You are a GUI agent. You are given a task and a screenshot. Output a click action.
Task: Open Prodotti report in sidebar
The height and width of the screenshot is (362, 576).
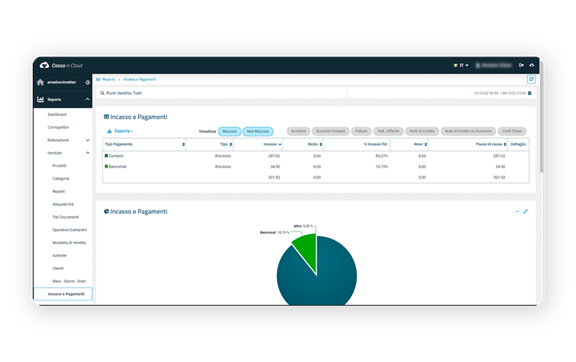[x=60, y=166]
